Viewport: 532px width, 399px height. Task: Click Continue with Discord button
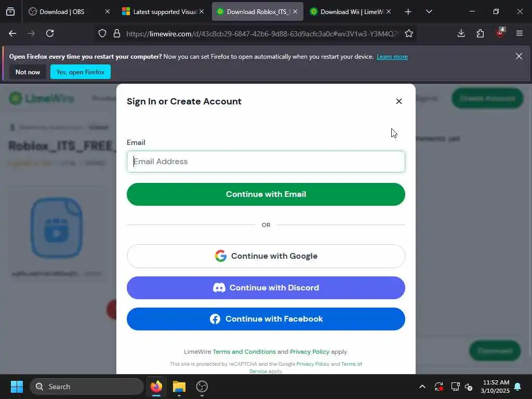[x=265, y=288]
